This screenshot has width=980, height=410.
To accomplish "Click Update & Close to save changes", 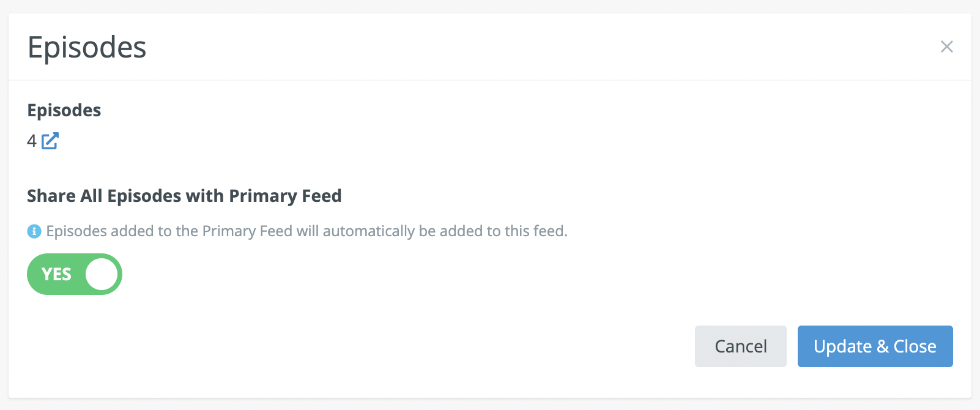I will tap(875, 346).
